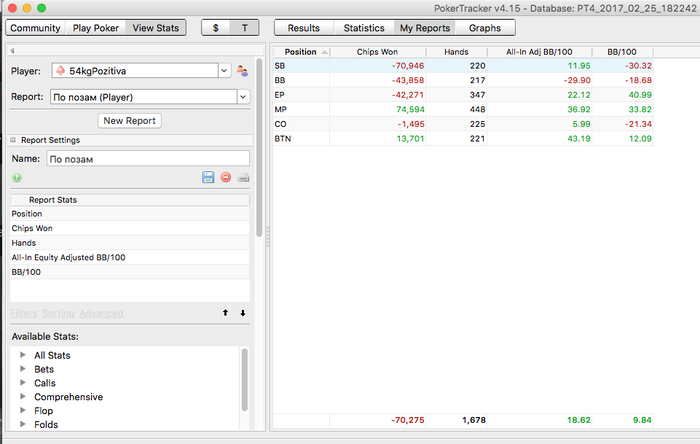Select the EP position row

[x=463, y=95]
